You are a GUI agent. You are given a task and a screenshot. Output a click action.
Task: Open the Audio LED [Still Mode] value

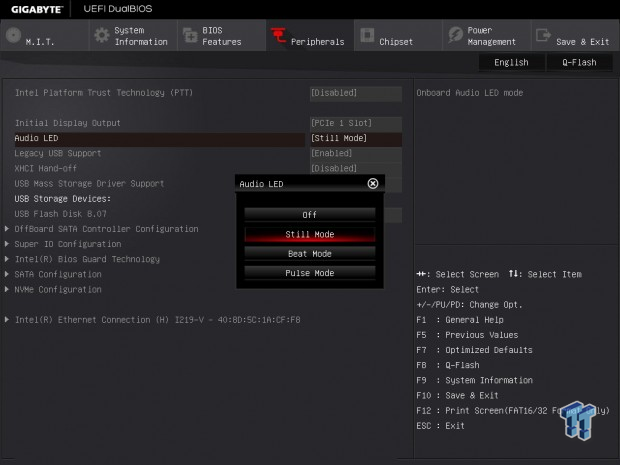pos(356,138)
